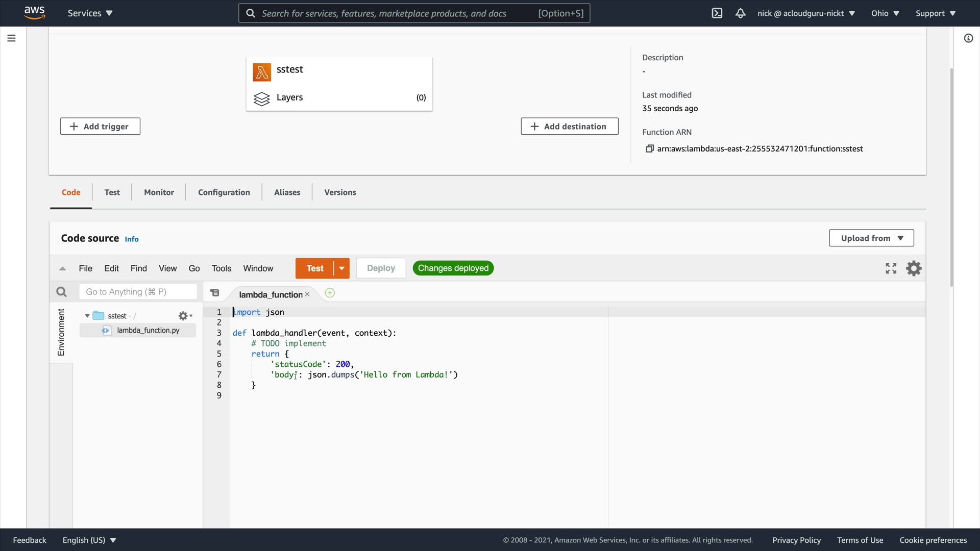Open new tab with plus icon

pyautogui.click(x=330, y=293)
